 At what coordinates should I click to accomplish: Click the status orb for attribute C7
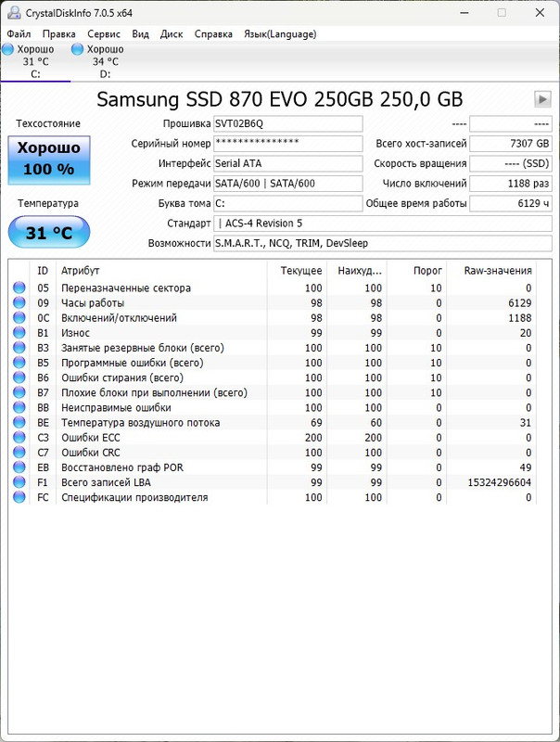pyautogui.click(x=19, y=453)
